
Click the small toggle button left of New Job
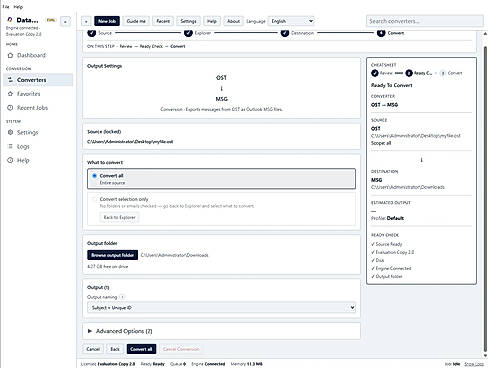[86, 21]
